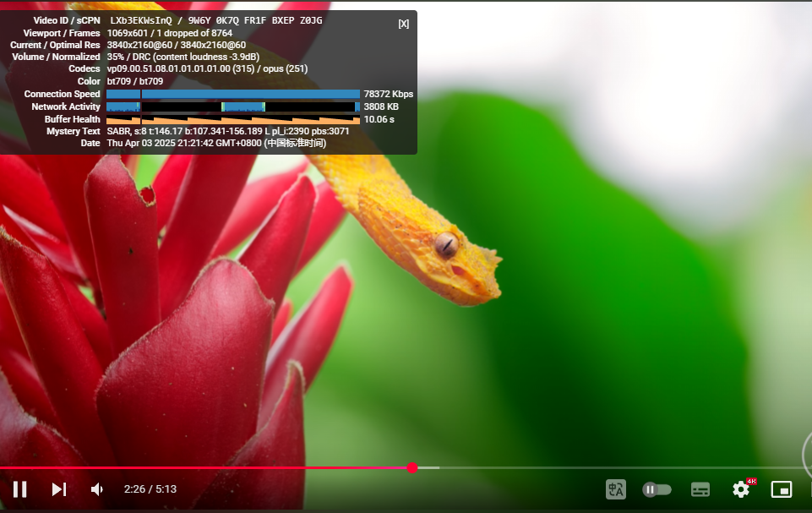Click the Connection Speed graph bar
Screen dimensions: 812x513
[x=233, y=94]
